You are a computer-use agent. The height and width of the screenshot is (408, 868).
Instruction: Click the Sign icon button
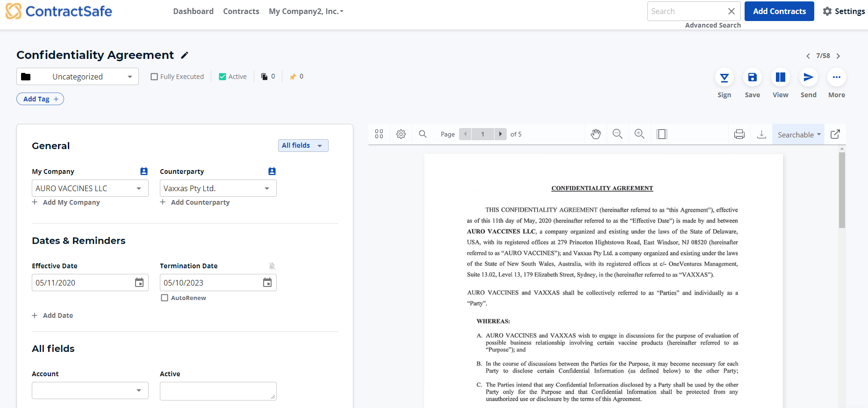click(x=724, y=78)
